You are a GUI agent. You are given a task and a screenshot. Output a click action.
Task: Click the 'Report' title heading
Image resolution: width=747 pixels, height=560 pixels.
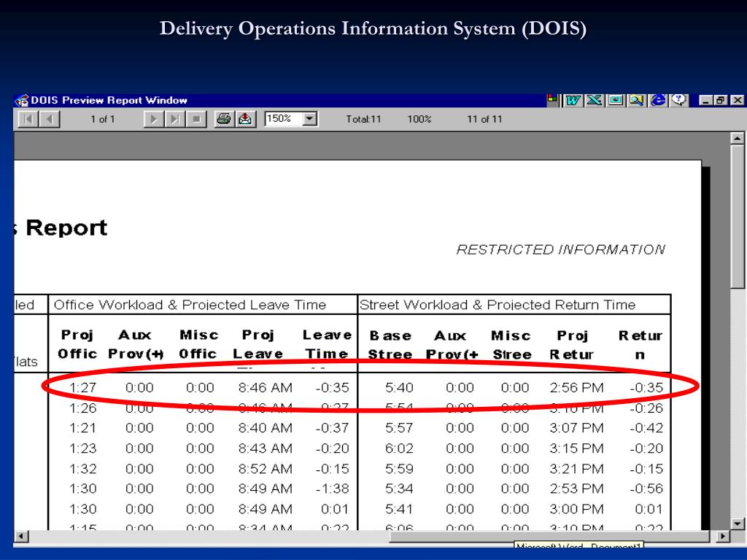[x=66, y=227]
